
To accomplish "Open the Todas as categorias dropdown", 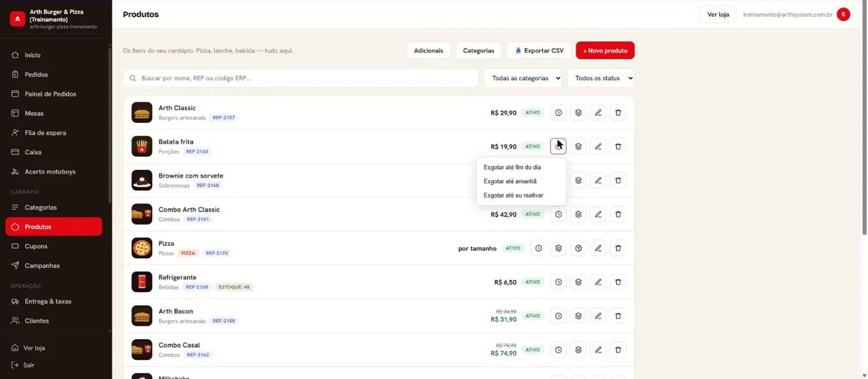I will pyautogui.click(x=523, y=78).
